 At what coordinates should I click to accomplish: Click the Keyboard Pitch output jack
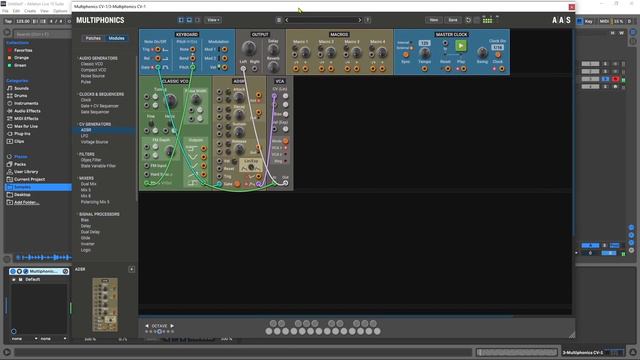click(192, 67)
